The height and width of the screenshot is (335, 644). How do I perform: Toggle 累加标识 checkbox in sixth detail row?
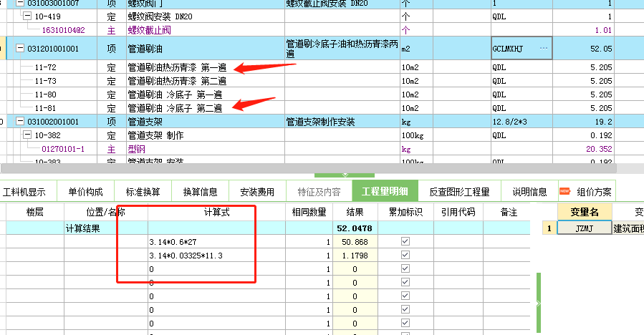click(x=405, y=309)
